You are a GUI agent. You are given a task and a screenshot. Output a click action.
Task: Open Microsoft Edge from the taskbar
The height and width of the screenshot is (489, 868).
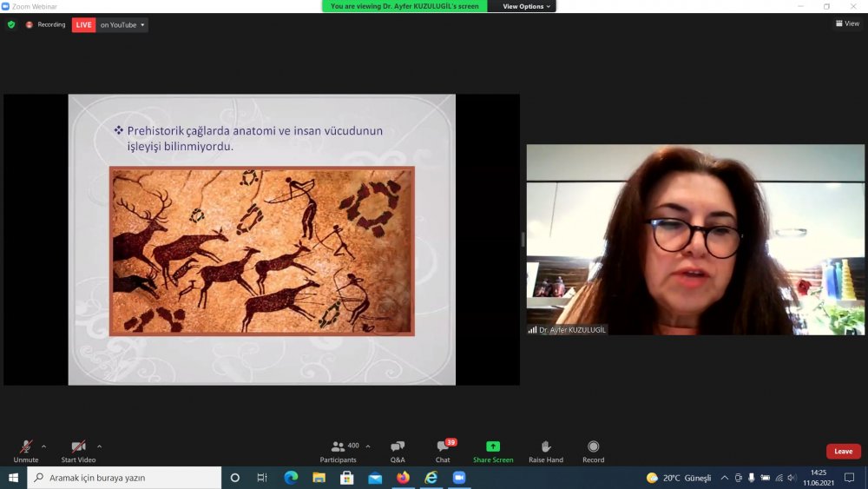[x=291, y=478]
